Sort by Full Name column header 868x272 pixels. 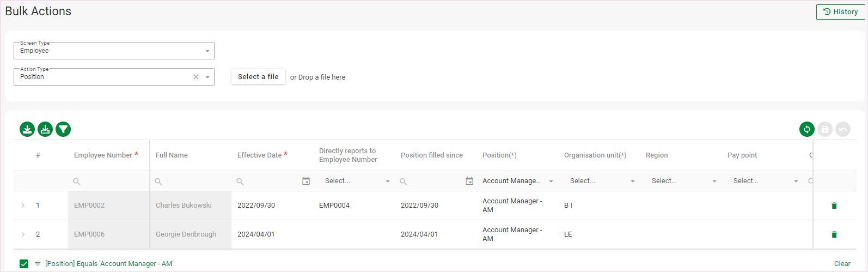coord(172,155)
